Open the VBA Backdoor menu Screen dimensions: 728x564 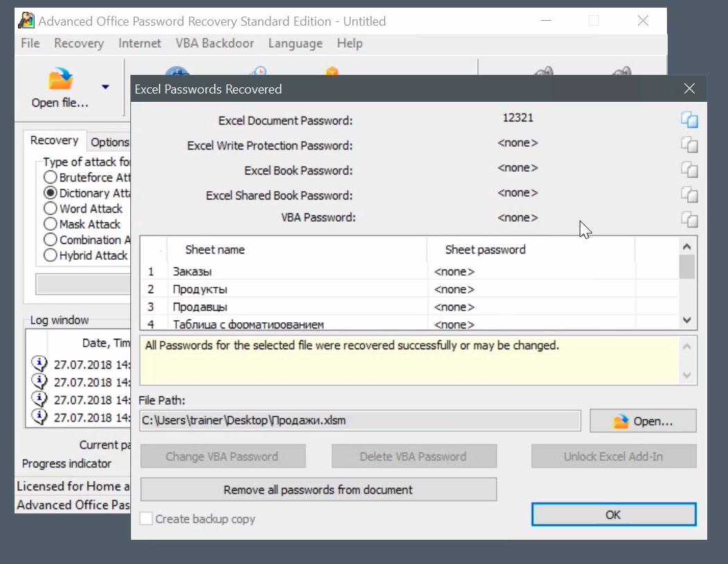coord(214,43)
